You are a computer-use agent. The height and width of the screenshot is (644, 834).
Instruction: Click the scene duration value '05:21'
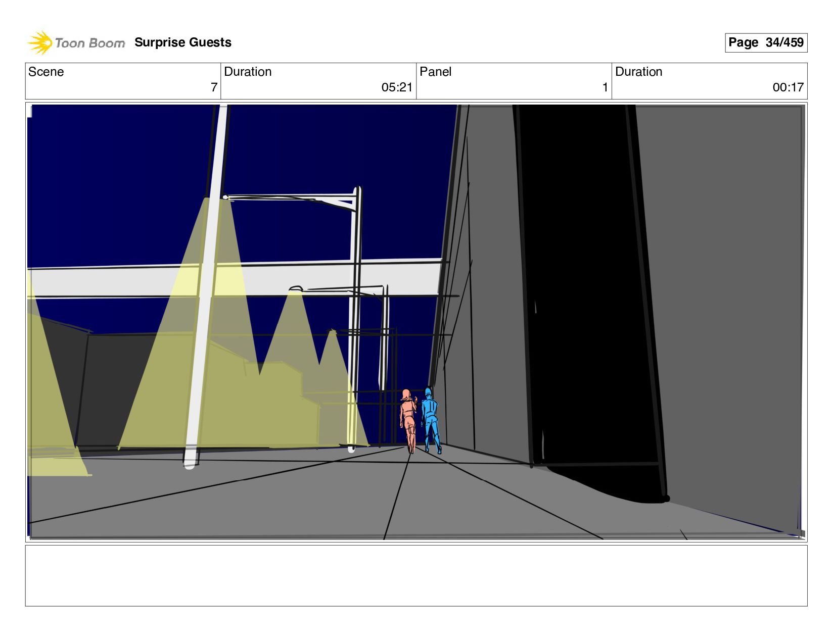(x=397, y=87)
